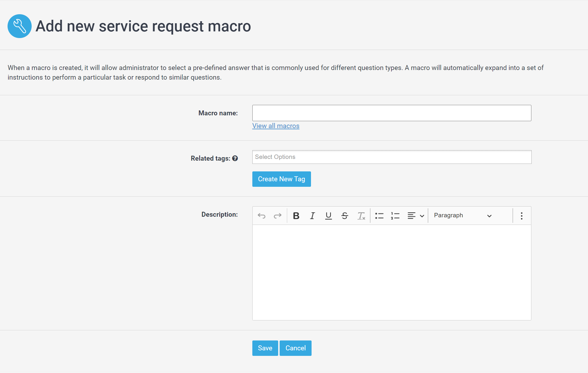Cancel creating the macro
The image size is (588, 373).
[x=295, y=348]
